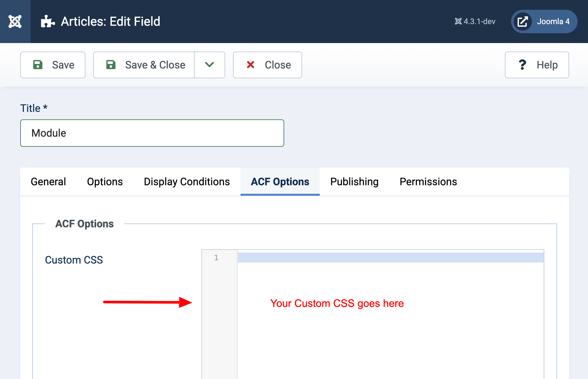Click line number 1 in the editor gutter

click(x=216, y=258)
